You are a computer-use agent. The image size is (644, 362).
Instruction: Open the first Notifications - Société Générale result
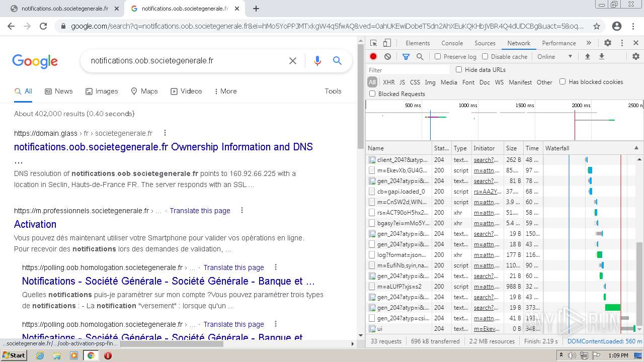click(169, 281)
